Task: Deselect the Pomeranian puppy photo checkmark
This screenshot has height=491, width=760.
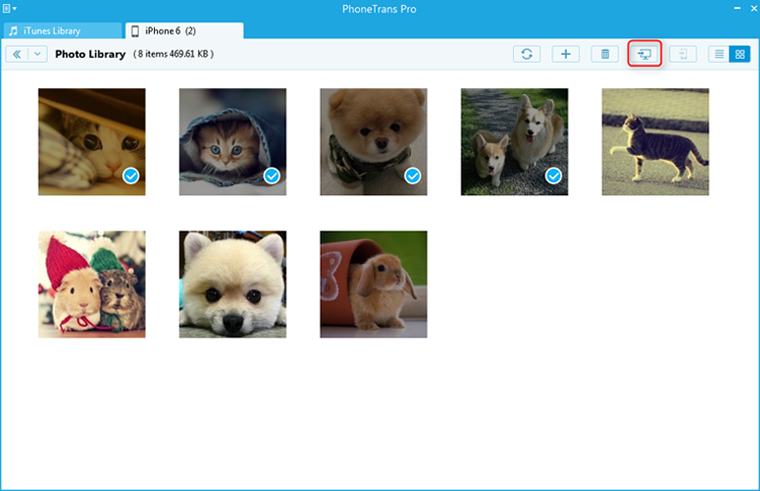Action: (x=412, y=176)
